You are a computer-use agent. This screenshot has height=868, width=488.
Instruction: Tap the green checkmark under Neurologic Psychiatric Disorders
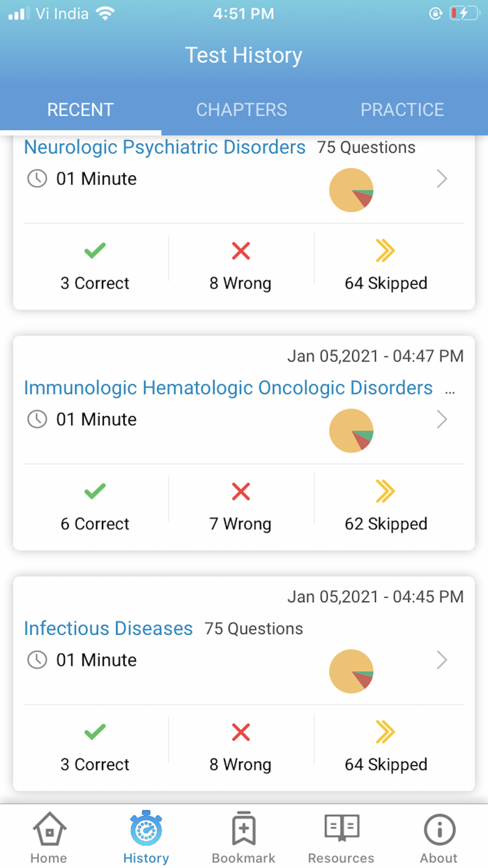coord(95,250)
